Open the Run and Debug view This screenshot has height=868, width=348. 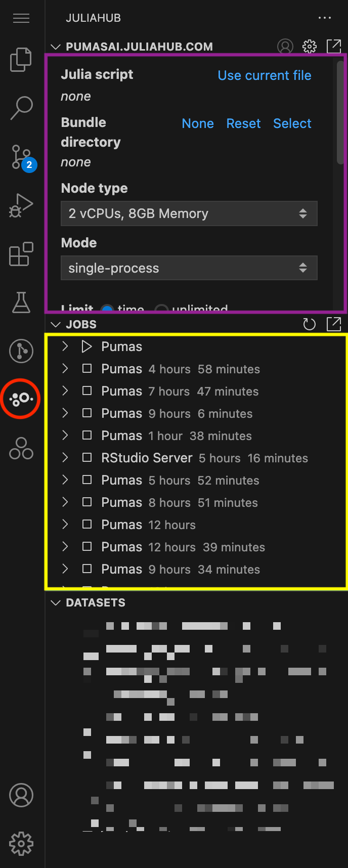21,205
